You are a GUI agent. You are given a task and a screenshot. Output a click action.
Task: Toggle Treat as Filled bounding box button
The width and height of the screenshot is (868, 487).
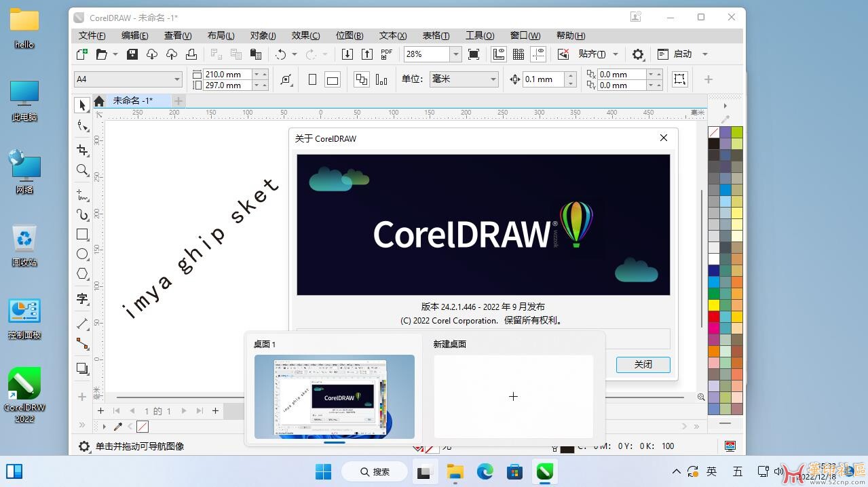(679, 79)
